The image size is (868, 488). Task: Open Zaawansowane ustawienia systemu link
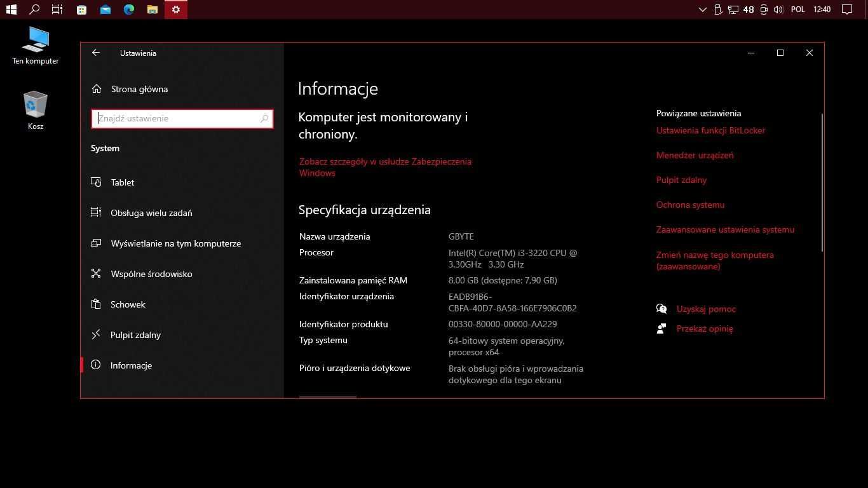(725, 229)
